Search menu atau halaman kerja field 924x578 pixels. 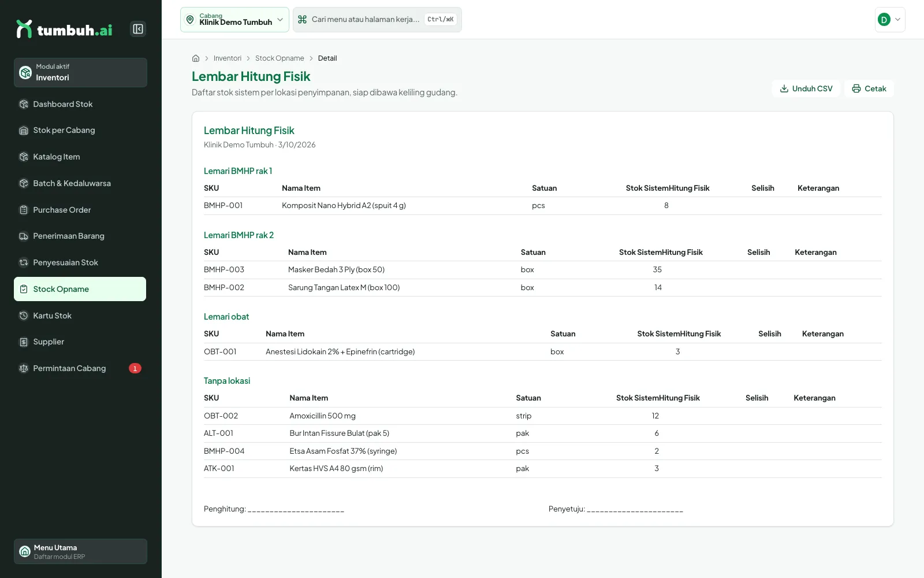[377, 20]
